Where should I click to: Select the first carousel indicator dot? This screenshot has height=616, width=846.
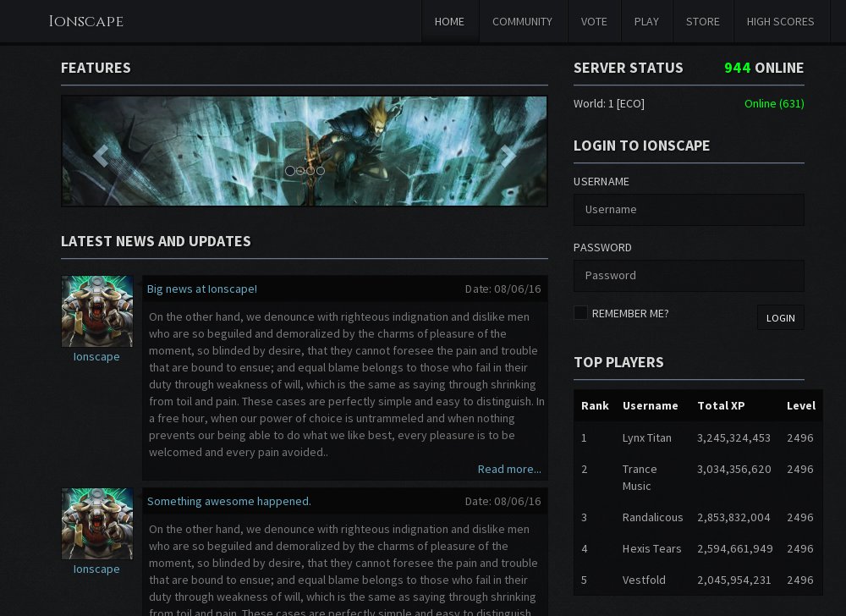tap(290, 171)
